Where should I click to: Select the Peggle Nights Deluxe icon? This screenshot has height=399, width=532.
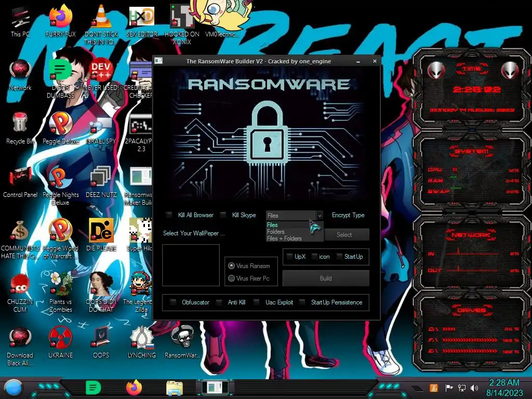tap(60, 186)
